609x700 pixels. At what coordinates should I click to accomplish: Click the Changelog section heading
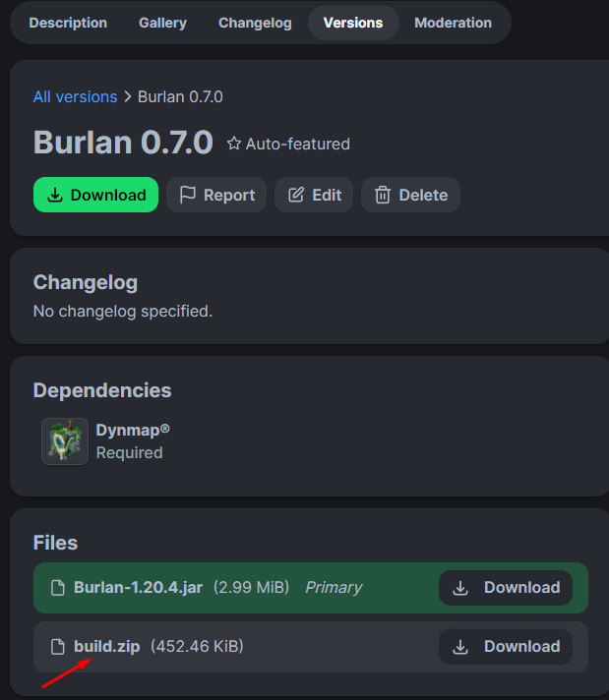pos(86,282)
